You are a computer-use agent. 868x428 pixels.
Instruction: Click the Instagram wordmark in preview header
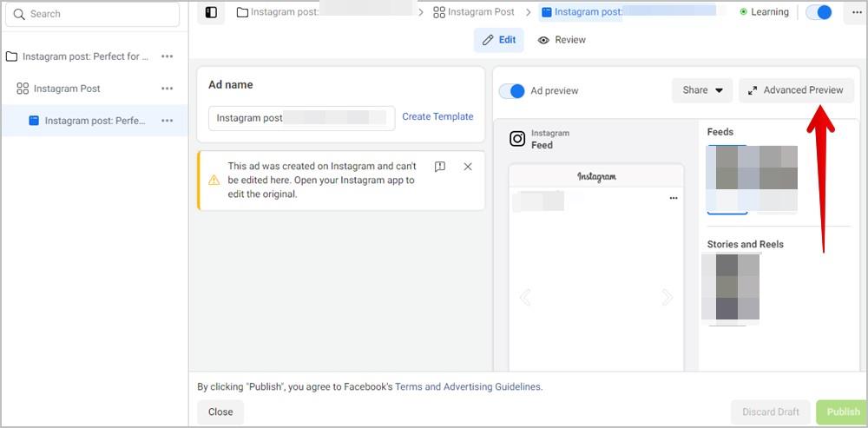(x=596, y=176)
